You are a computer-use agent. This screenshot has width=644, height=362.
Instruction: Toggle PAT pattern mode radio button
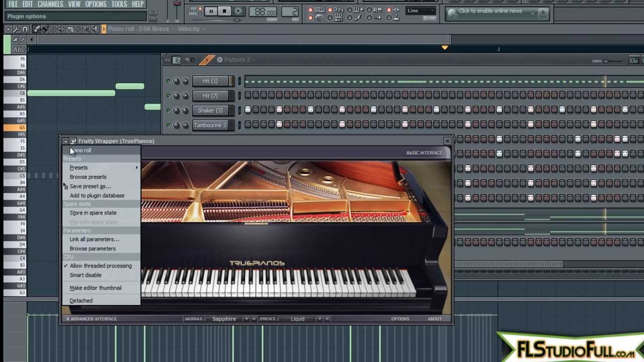pos(200,9)
